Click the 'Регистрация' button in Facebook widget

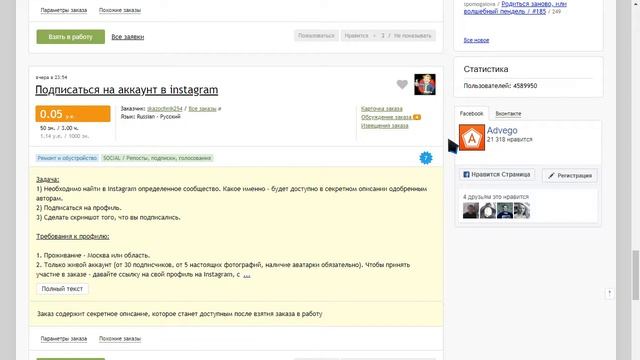(570, 176)
